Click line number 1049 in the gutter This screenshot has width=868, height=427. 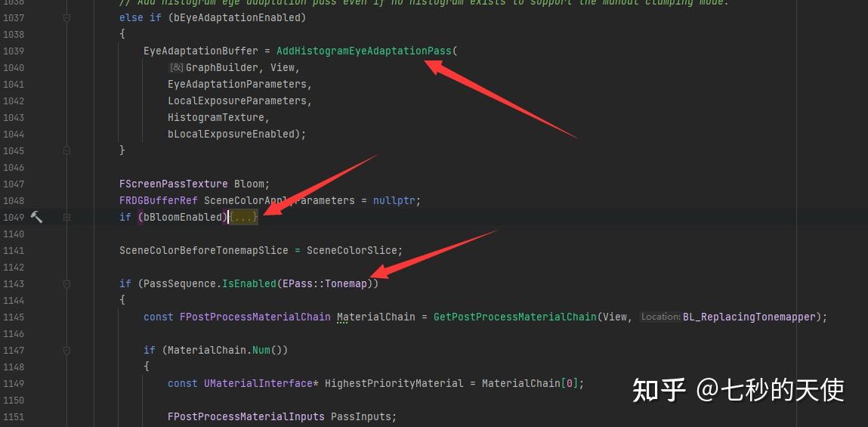pos(14,217)
